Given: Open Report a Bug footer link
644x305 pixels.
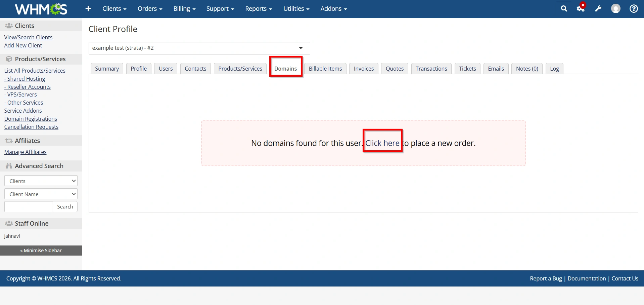Looking at the screenshot, I should [546, 278].
